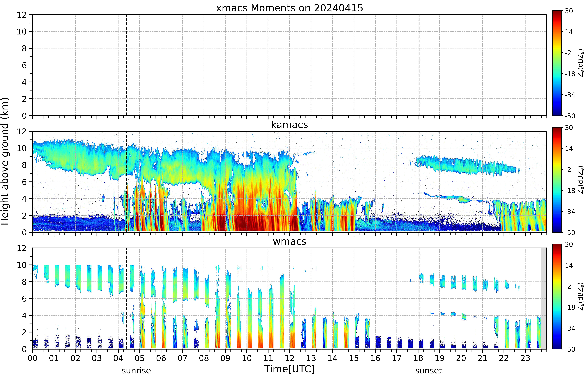Click the "12" hour tick label on time axis

[x=290, y=358]
